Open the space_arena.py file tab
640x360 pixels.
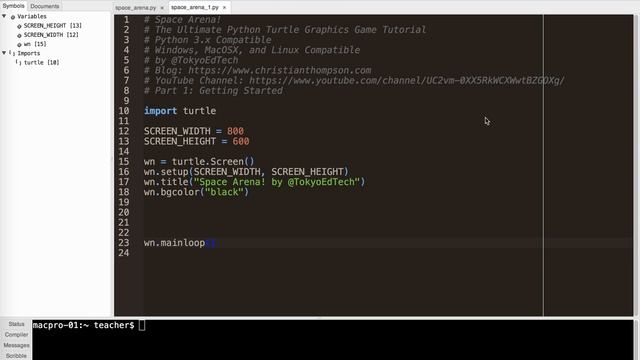point(136,7)
